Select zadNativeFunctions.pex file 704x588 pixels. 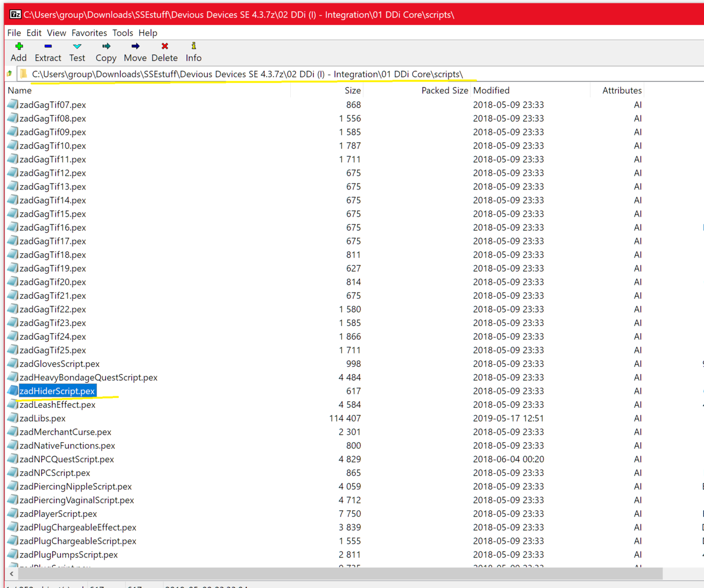coord(67,445)
